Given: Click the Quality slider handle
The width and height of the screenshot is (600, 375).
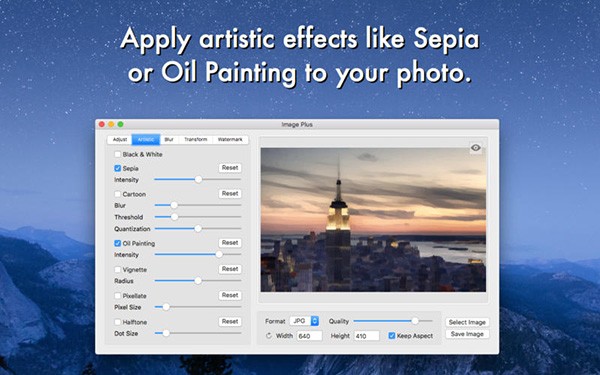Looking at the screenshot, I should (415, 321).
